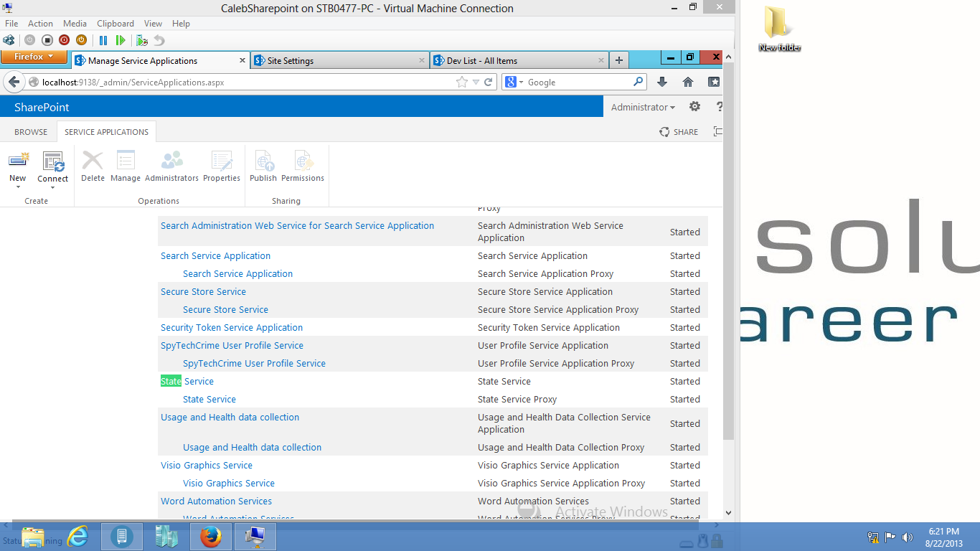980x551 pixels.
Task: Open SpyTechCrime User Profile Service in the Proxy row
Action: (254, 364)
